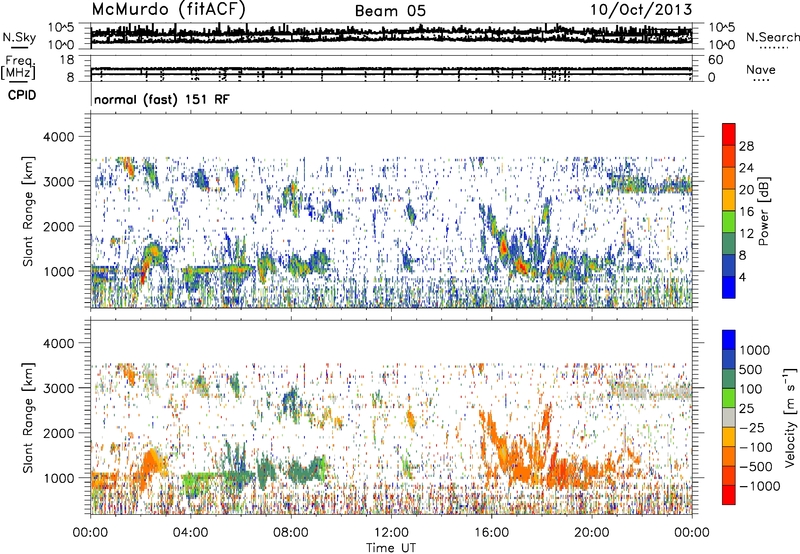Click the 'Beam 05' header label

[390, 11]
